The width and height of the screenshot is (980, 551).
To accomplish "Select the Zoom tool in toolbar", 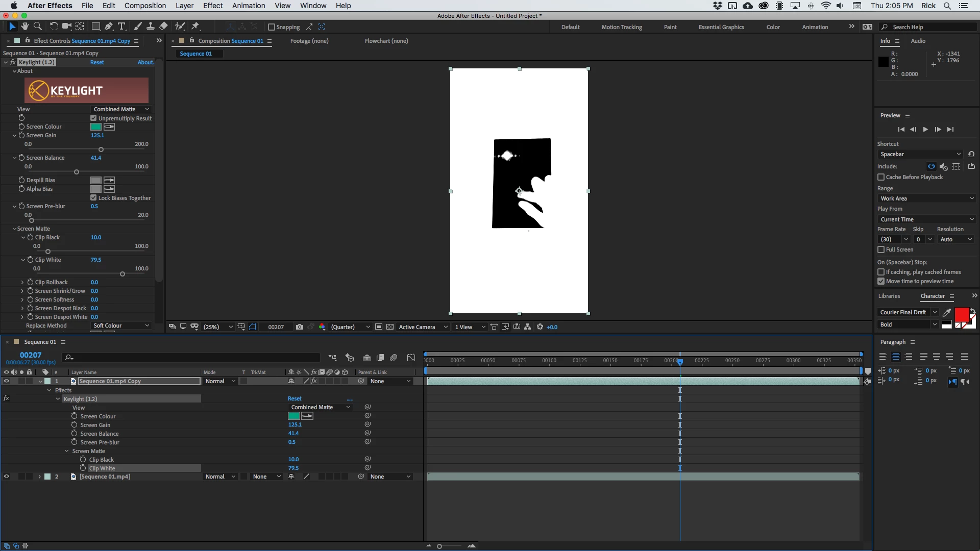I will 37,27.
